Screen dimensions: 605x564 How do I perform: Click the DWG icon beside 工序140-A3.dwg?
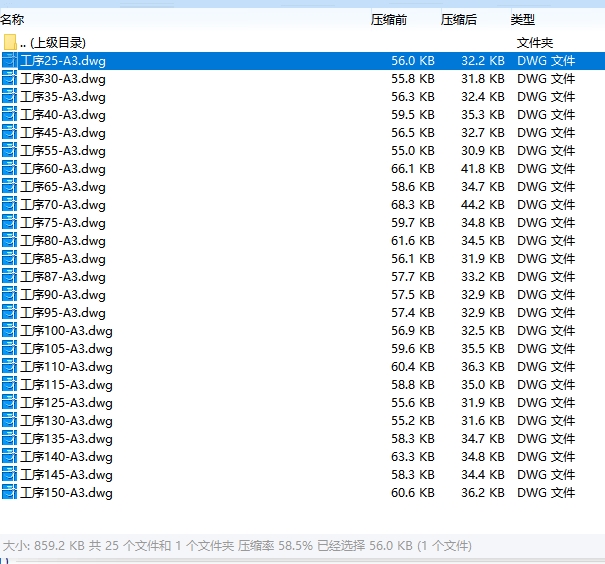point(10,457)
